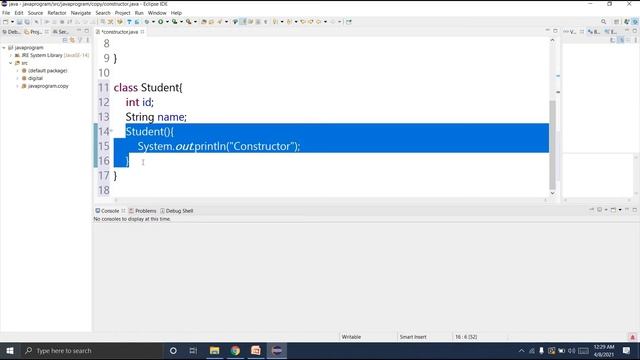640x360 pixels.
Task: Click the Search magnifier icon at top right
Action: pyautogui.click(x=603, y=22)
